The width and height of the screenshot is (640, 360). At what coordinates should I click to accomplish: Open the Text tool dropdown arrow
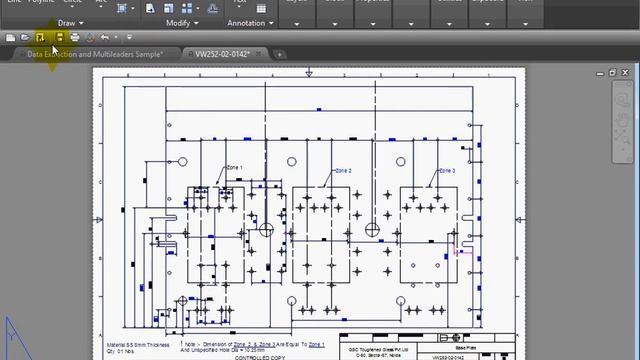pyautogui.click(x=239, y=6)
